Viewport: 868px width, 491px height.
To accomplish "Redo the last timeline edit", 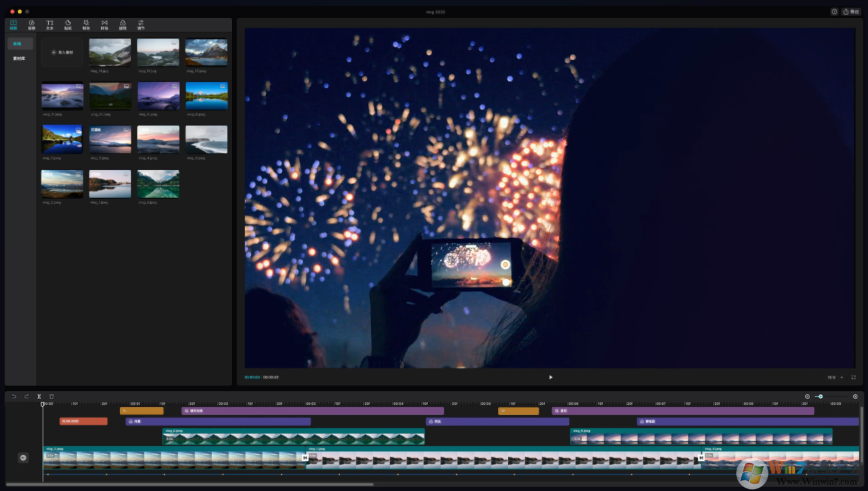I will 27,396.
